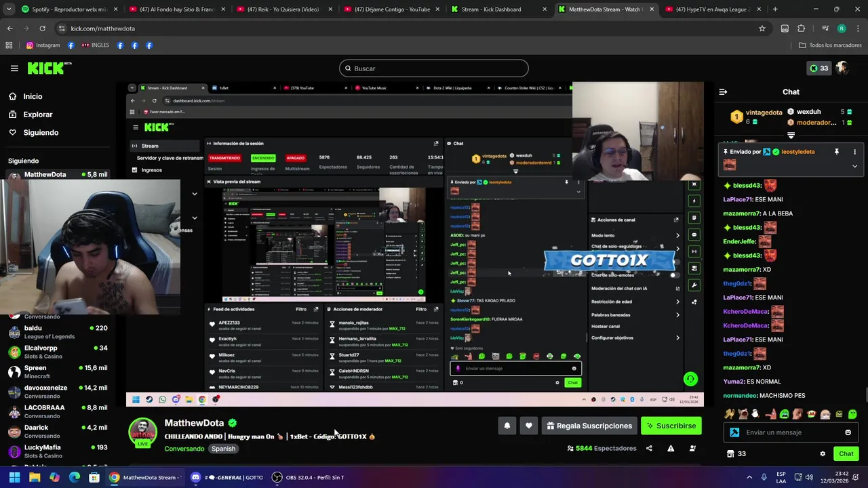Image resolution: width=868 pixels, height=488 pixels.
Task: Open Elcalvorpp channel in sidebar
Action: point(58,352)
